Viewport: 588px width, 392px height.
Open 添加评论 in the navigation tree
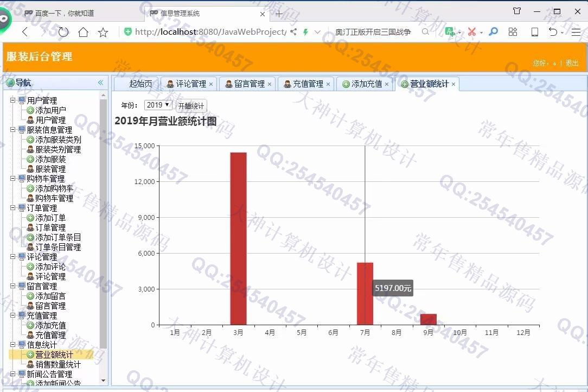pos(50,267)
